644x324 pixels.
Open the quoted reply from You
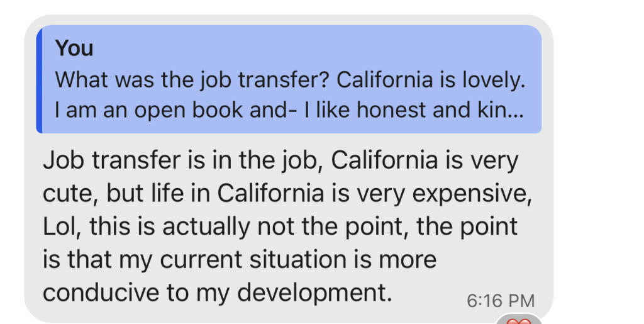tap(289, 79)
